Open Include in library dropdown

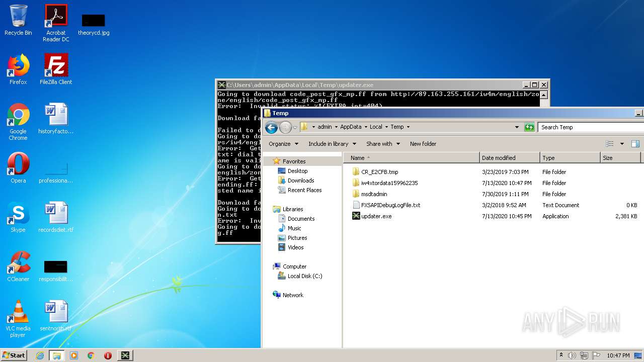coord(332,144)
